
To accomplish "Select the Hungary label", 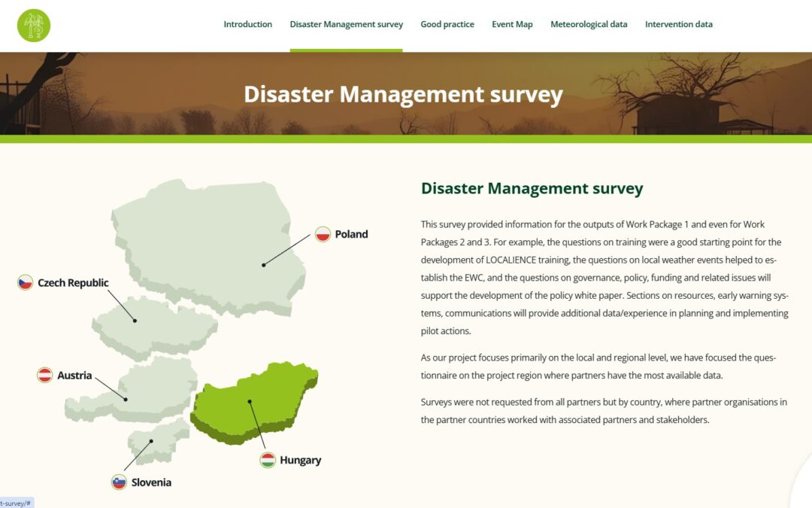I will click(300, 461).
